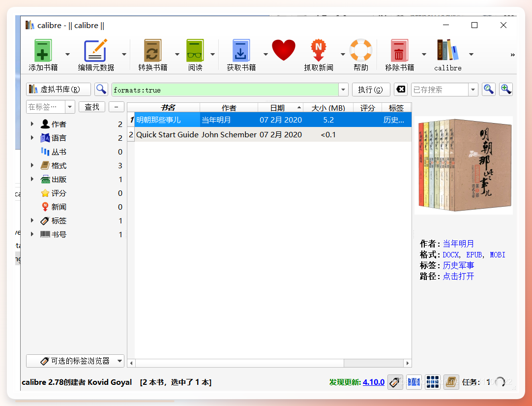The height and width of the screenshot is (406, 532).
Task: Click the save current search icon with plus
Action: click(505, 89)
